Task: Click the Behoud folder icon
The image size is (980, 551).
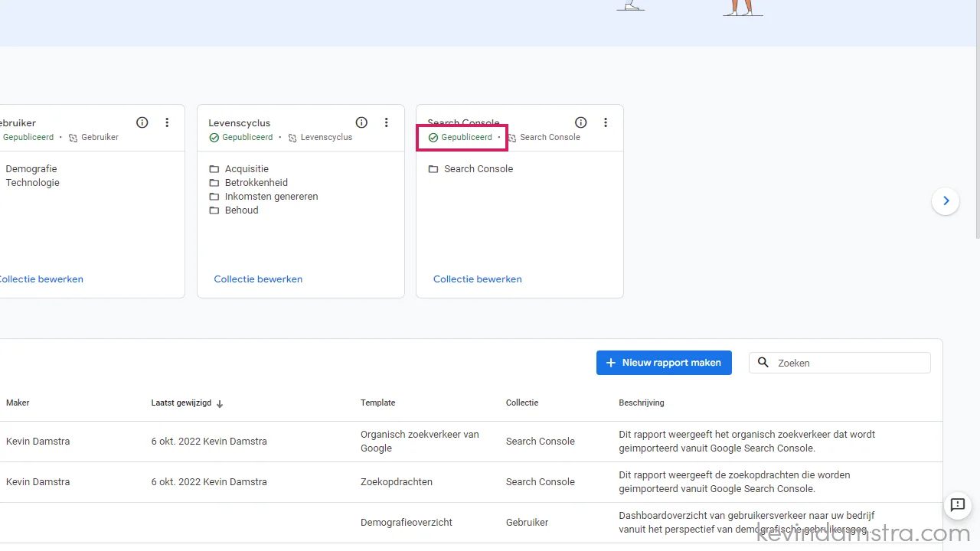Action: [x=214, y=210]
